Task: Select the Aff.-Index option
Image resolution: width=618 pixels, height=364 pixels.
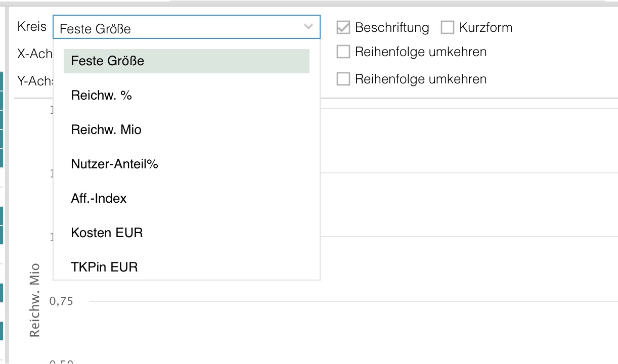Action: pyautogui.click(x=98, y=198)
